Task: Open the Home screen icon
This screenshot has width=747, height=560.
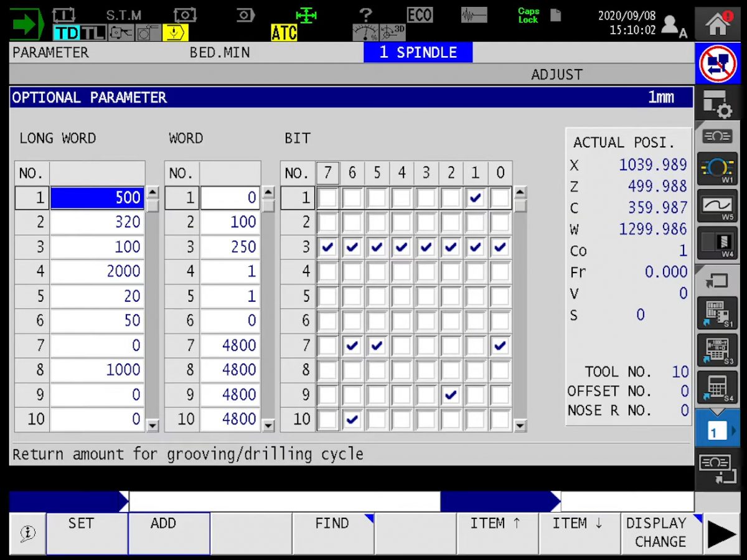Action: (718, 24)
